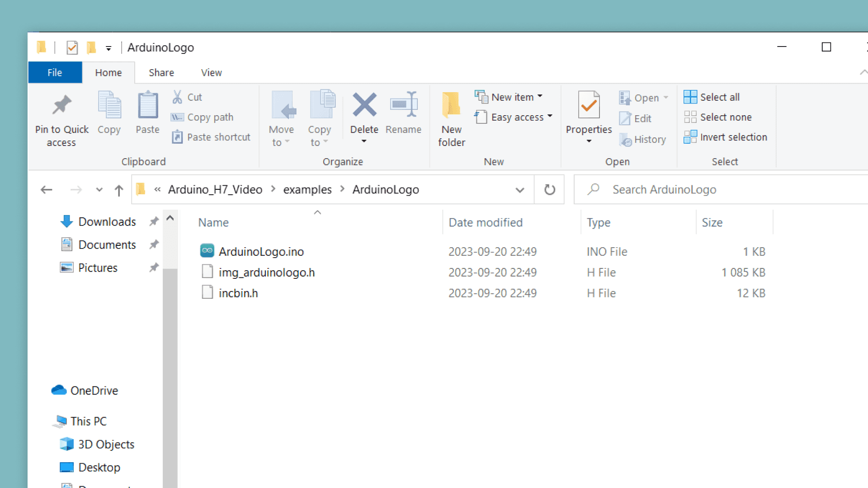Viewport: 868px width, 488px height.
Task: Click Invert selection in the ribbon
Action: pos(733,137)
